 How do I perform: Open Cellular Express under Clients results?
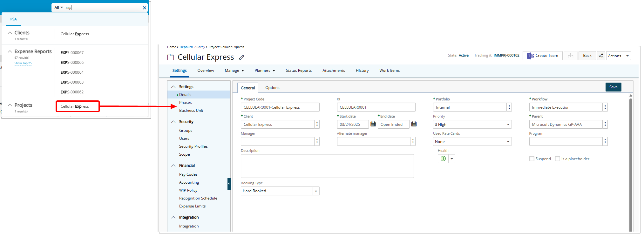click(x=75, y=34)
